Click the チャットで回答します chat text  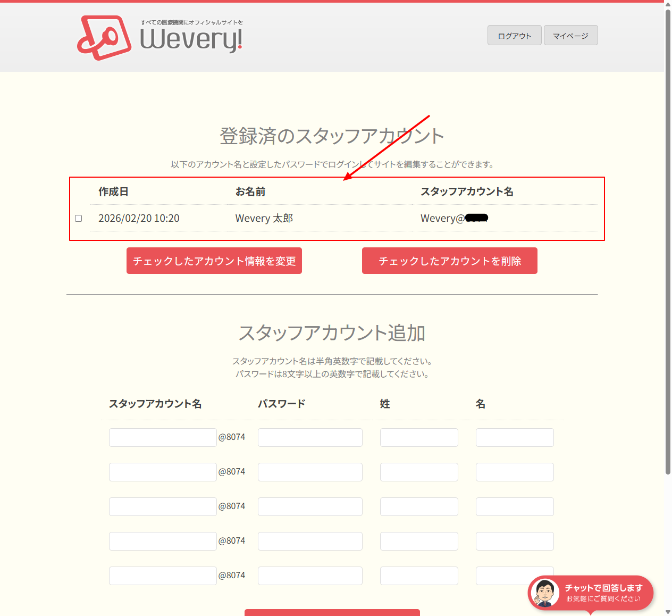[x=603, y=588]
